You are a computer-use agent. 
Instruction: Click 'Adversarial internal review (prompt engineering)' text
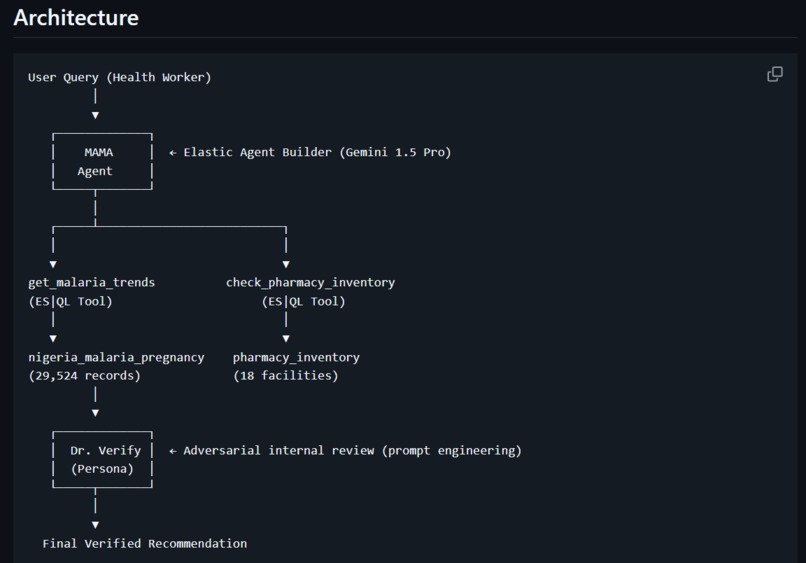point(353,450)
